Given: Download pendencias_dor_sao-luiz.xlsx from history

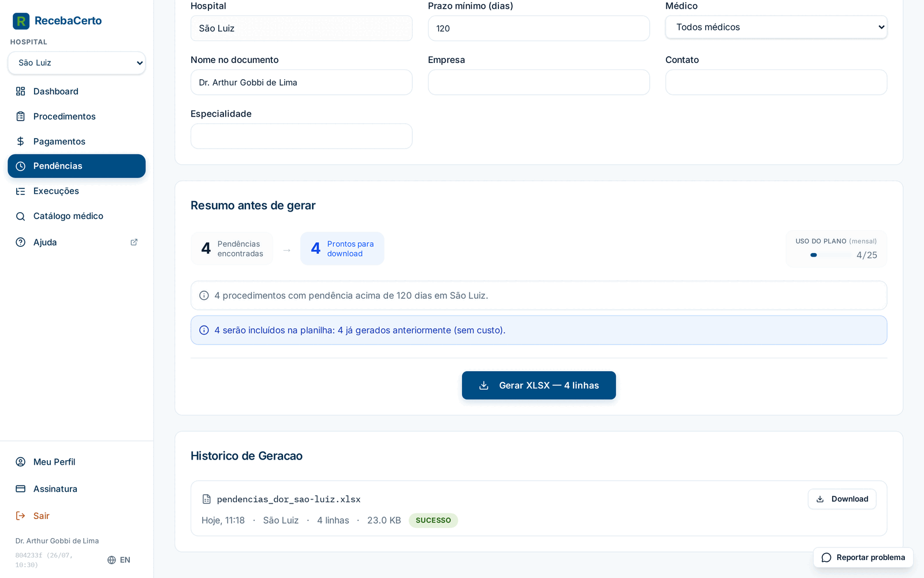Looking at the screenshot, I should 842,499.
